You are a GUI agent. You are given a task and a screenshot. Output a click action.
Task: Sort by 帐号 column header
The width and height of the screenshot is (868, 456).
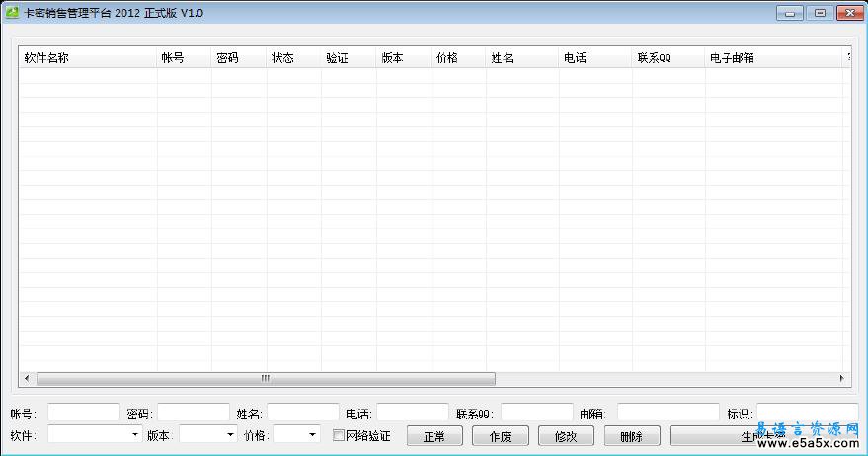pos(184,57)
